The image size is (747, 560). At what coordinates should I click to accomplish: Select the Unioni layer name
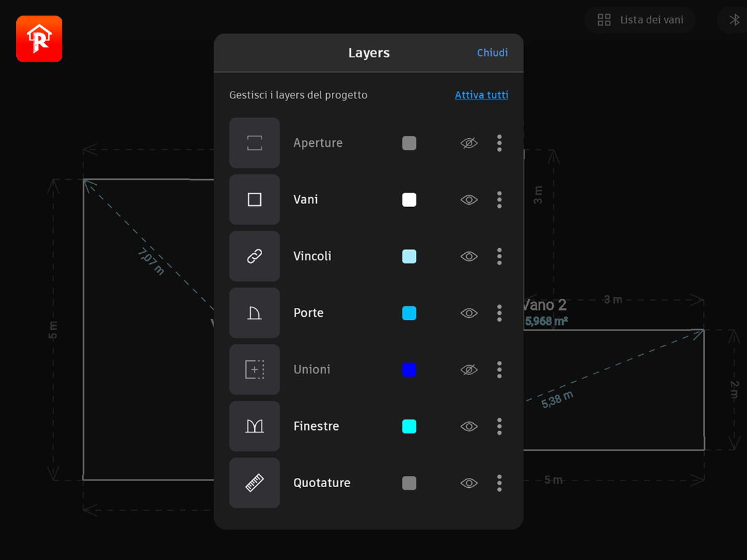pos(312,370)
